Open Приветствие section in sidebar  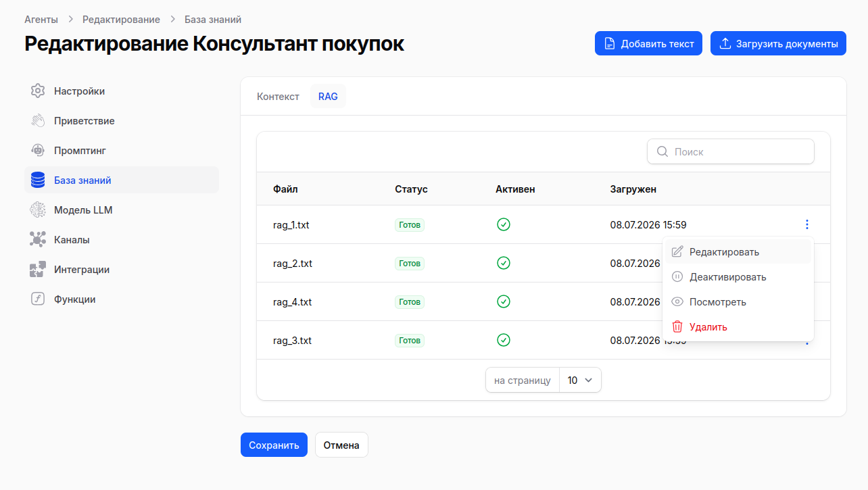(x=122, y=121)
